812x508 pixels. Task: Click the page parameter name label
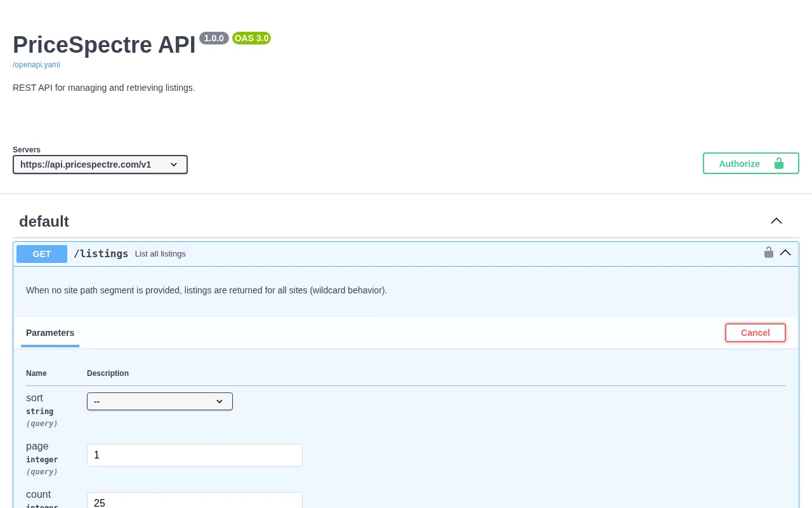[37, 446]
